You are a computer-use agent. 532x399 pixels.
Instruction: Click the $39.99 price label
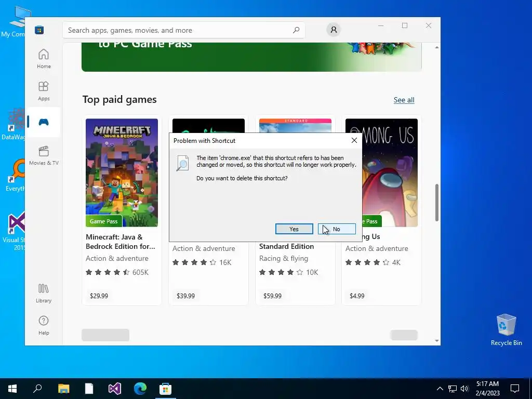(185, 296)
